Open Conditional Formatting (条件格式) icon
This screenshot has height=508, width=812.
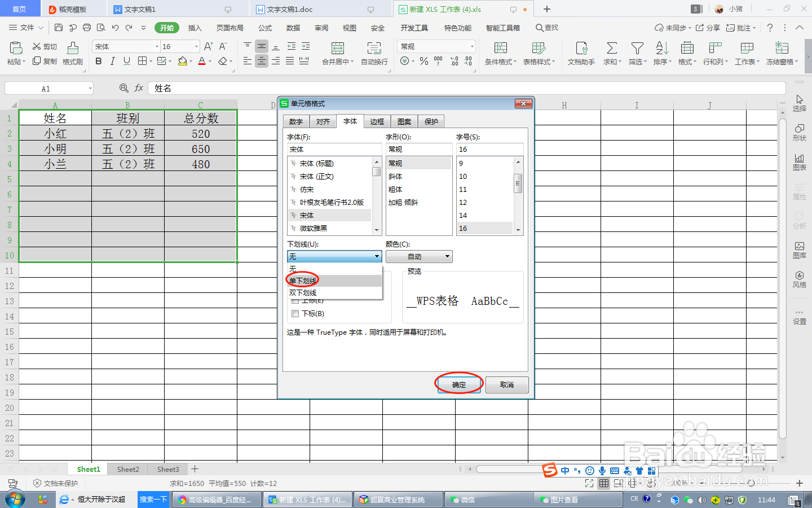(500, 49)
